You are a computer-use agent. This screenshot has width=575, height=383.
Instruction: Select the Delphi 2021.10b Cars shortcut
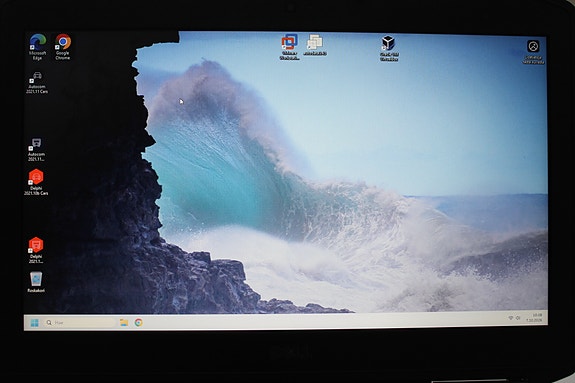tap(36, 182)
